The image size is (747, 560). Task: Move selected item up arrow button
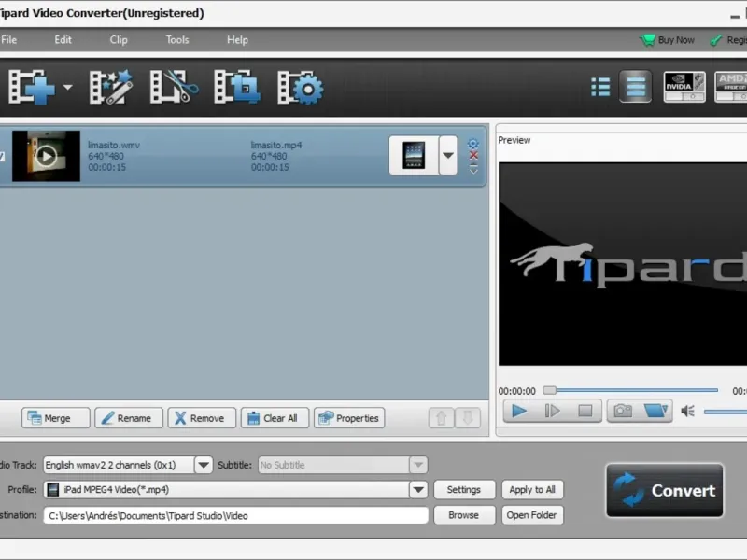pyautogui.click(x=441, y=418)
